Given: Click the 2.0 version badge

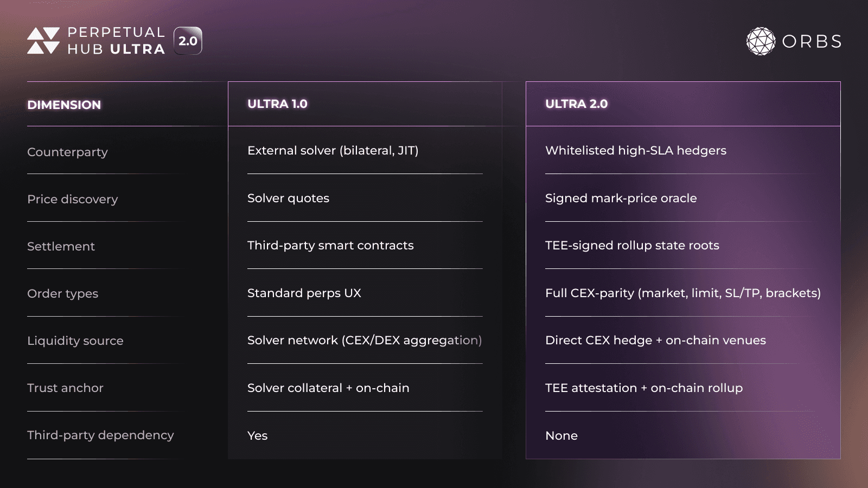Looking at the screenshot, I should (x=188, y=41).
